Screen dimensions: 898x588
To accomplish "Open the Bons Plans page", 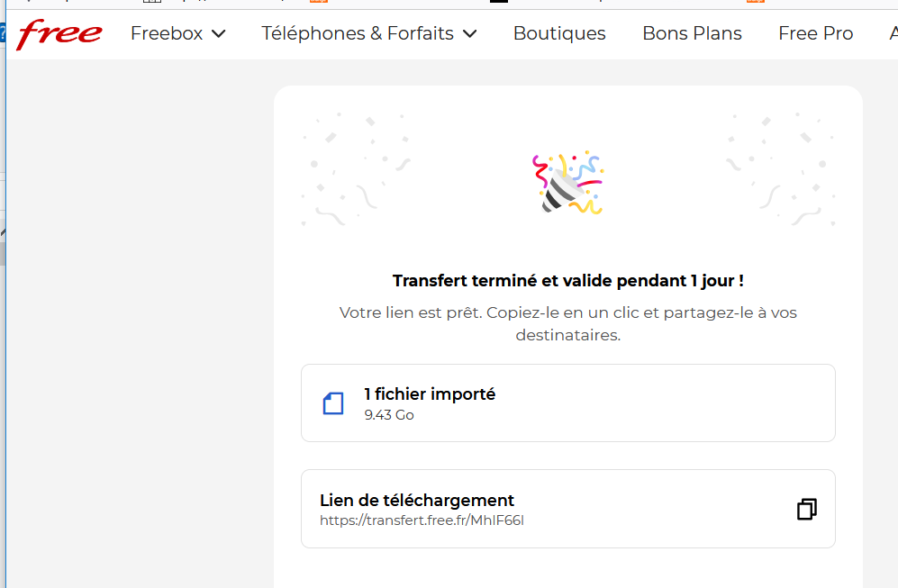I will 692,33.
